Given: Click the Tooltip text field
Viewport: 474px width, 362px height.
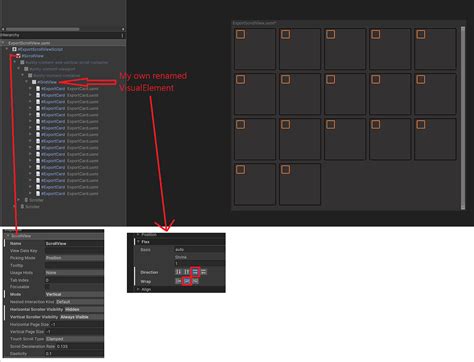Looking at the screenshot, I should click(74, 265).
